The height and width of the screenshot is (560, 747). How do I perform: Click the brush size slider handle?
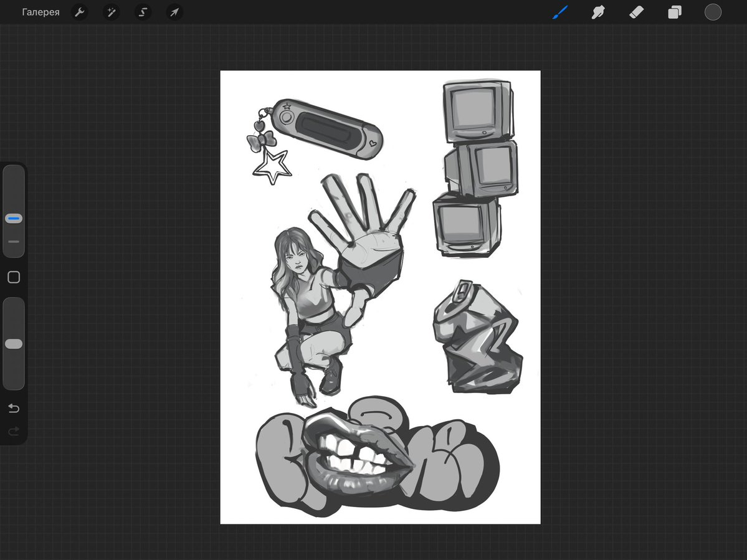pos(14,219)
